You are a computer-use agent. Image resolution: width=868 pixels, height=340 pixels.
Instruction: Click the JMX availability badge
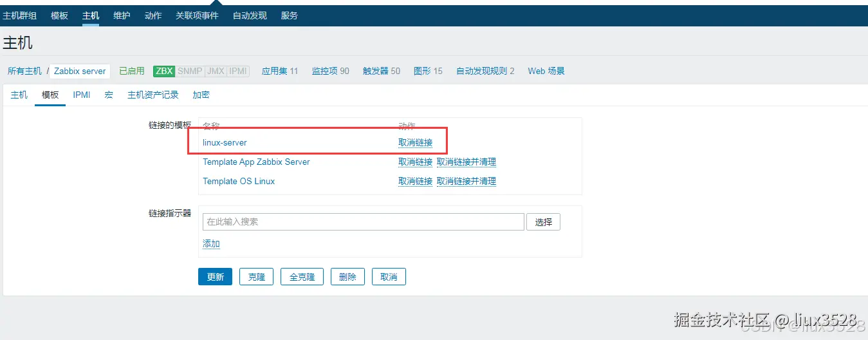[x=216, y=71]
